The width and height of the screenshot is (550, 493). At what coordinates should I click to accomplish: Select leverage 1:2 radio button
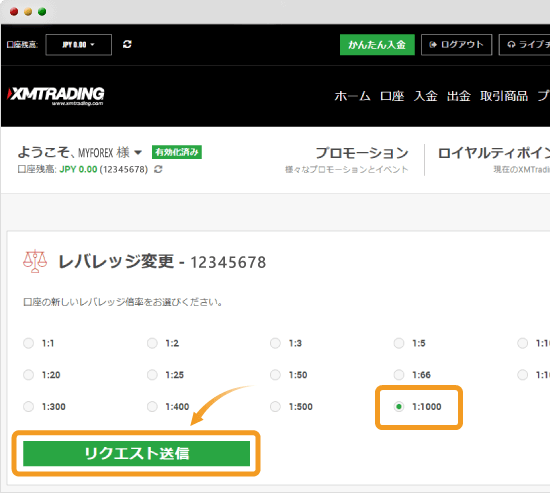pyautogui.click(x=152, y=343)
